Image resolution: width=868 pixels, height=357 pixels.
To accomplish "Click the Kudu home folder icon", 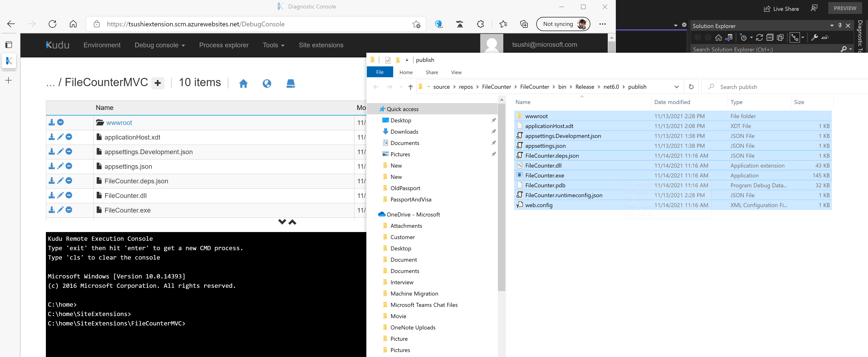I will click(x=243, y=83).
